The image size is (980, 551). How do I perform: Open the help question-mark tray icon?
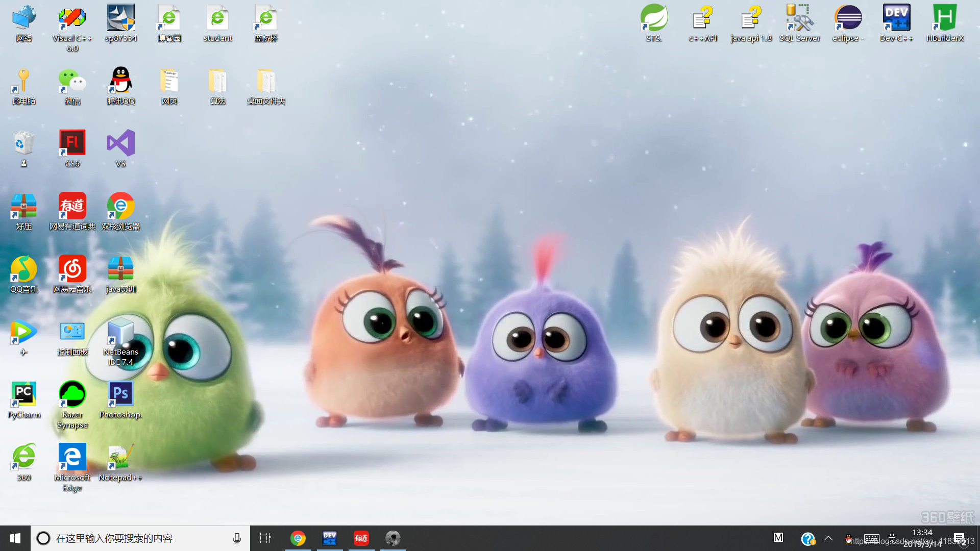tap(808, 539)
